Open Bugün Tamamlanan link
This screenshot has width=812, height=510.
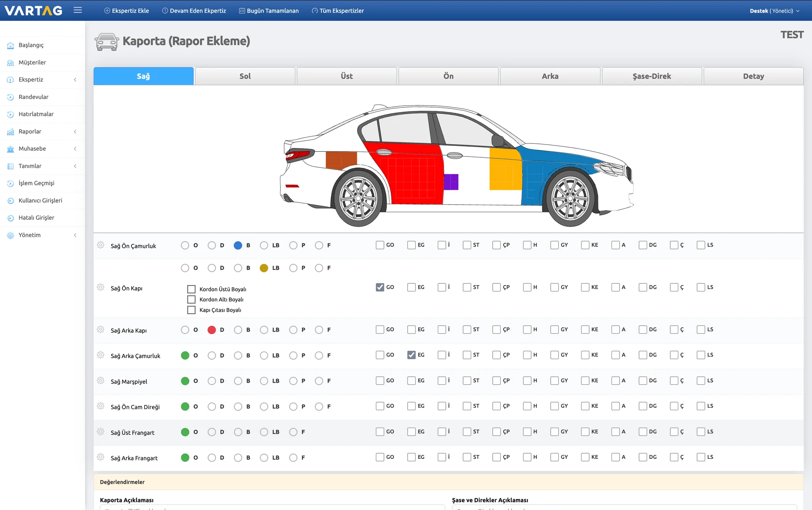point(269,11)
